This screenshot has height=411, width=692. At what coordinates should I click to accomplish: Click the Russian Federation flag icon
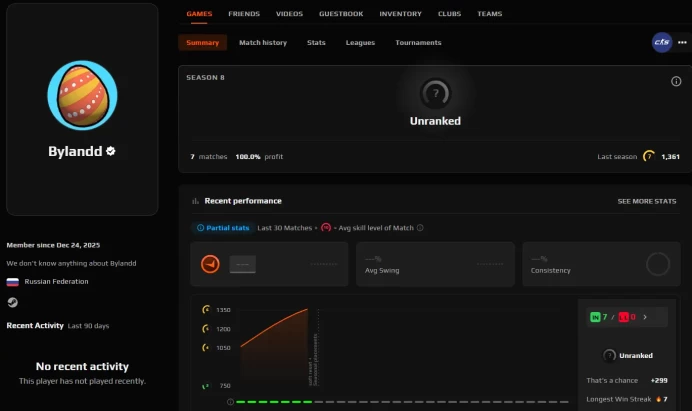click(x=12, y=282)
